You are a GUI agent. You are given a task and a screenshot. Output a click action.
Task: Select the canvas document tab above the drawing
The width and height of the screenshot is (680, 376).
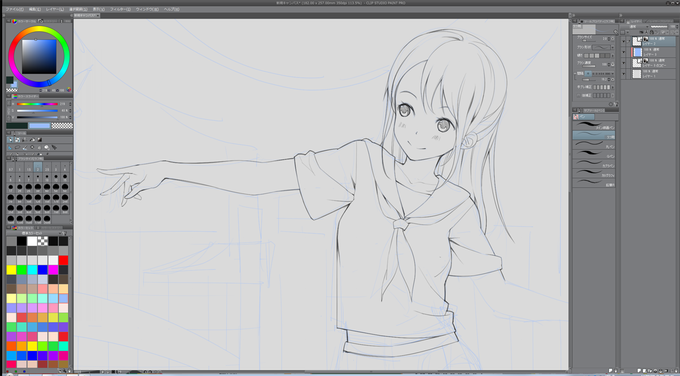(86, 15)
